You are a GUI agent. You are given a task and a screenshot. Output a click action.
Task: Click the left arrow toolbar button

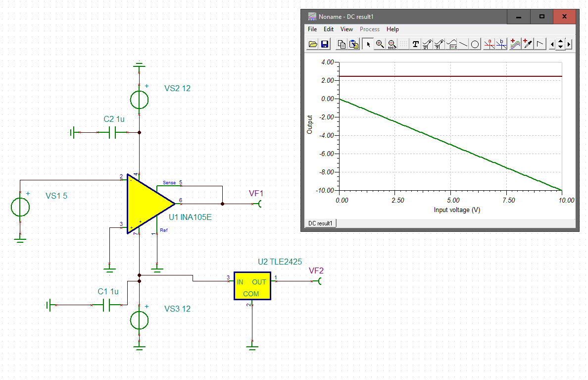pos(552,44)
